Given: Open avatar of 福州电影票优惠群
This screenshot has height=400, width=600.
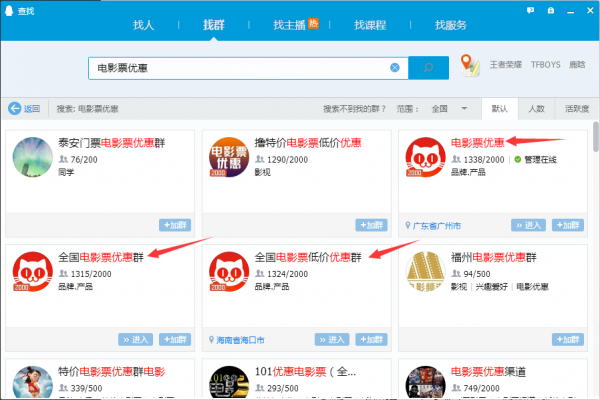Looking at the screenshot, I should (426, 271).
